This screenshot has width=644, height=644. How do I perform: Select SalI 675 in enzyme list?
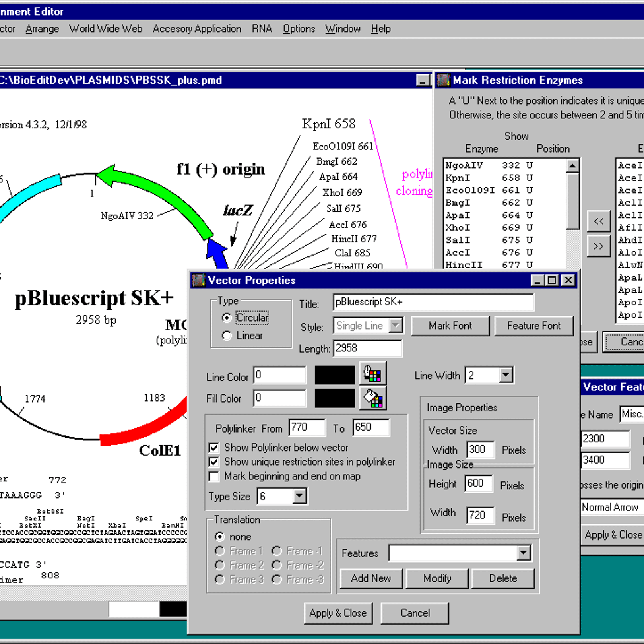(x=505, y=240)
